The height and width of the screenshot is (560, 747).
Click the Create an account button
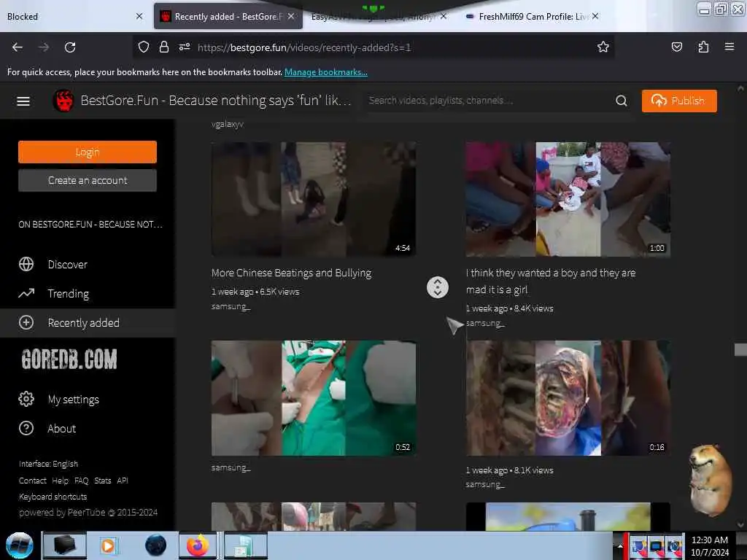[x=88, y=181]
